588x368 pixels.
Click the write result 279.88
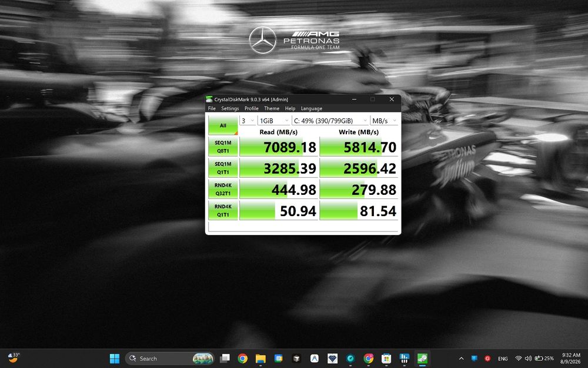tap(359, 190)
